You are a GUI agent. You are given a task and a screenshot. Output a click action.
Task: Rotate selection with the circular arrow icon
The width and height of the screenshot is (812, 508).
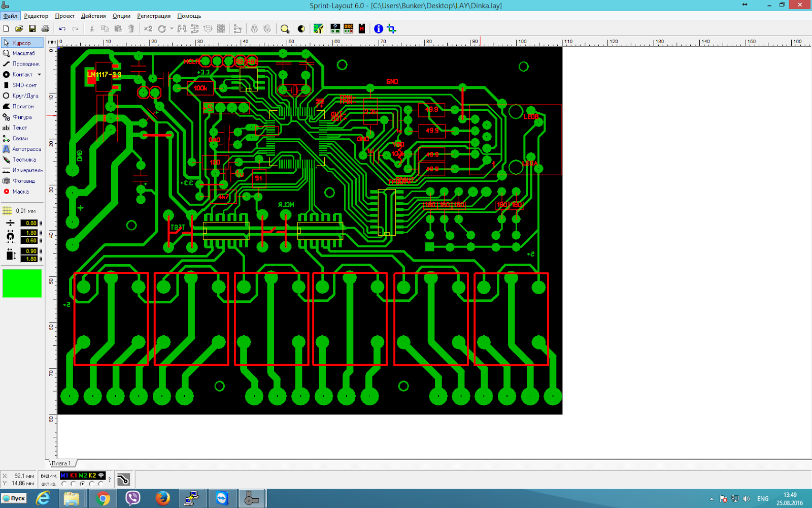click(x=162, y=29)
